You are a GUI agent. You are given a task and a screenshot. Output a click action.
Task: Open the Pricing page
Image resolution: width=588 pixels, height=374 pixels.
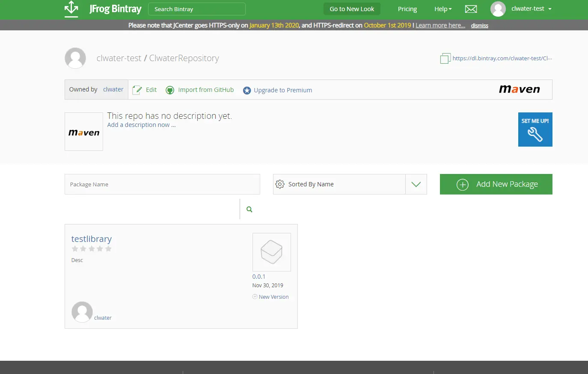pos(407,9)
